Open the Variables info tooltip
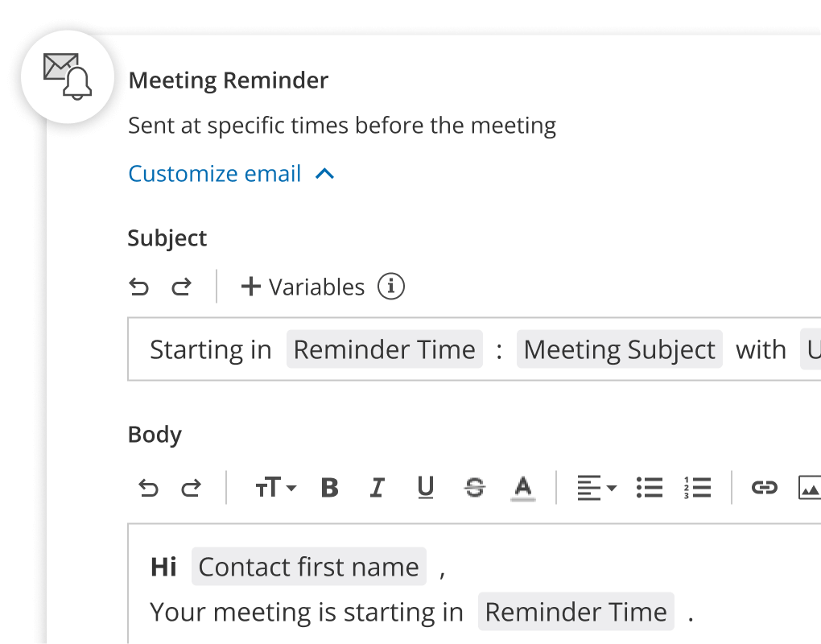This screenshot has width=821, height=644. coord(391,287)
